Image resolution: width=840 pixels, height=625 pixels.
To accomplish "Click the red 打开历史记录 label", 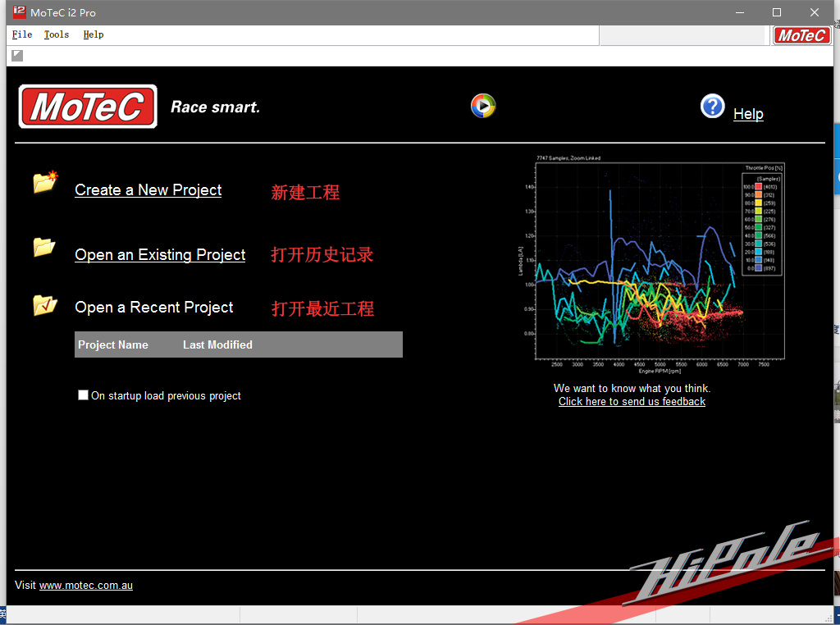I will [322, 255].
